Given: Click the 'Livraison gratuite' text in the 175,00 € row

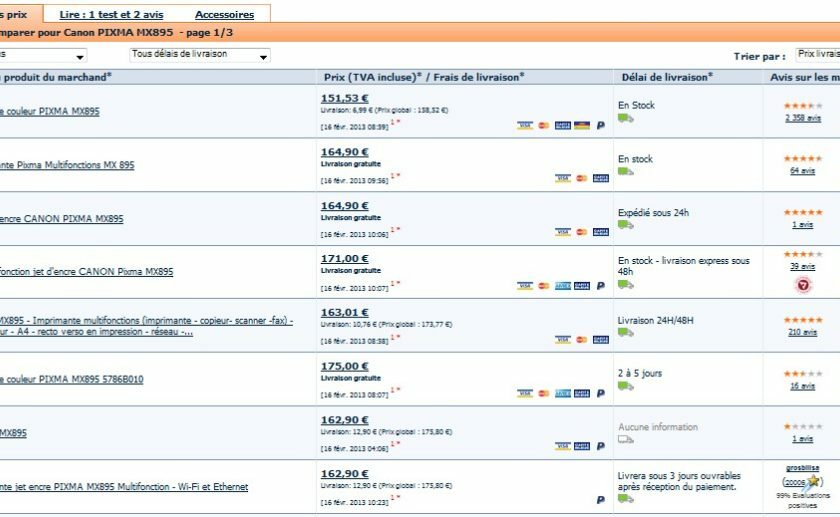Looking at the screenshot, I should tap(351, 378).
